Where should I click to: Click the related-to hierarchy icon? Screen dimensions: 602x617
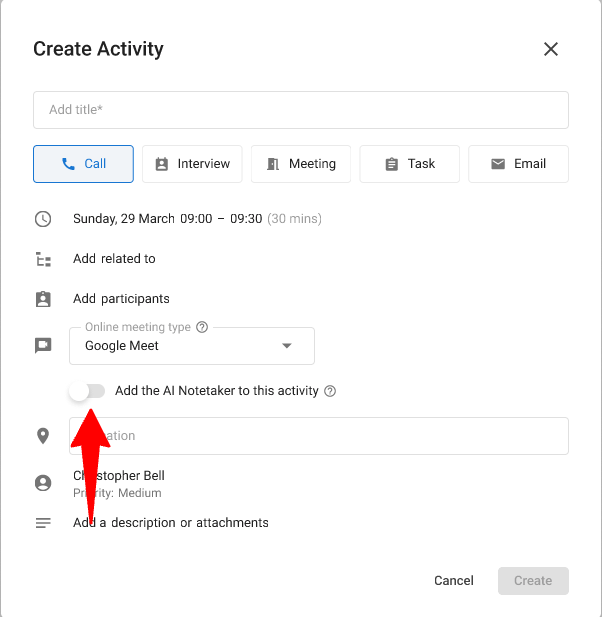pos(43,259)
